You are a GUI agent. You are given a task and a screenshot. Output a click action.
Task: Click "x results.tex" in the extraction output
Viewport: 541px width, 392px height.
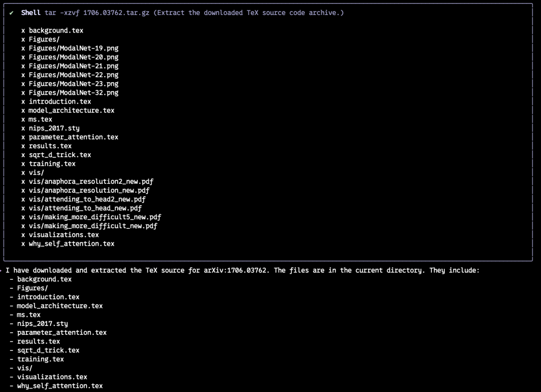coord(46,146)
